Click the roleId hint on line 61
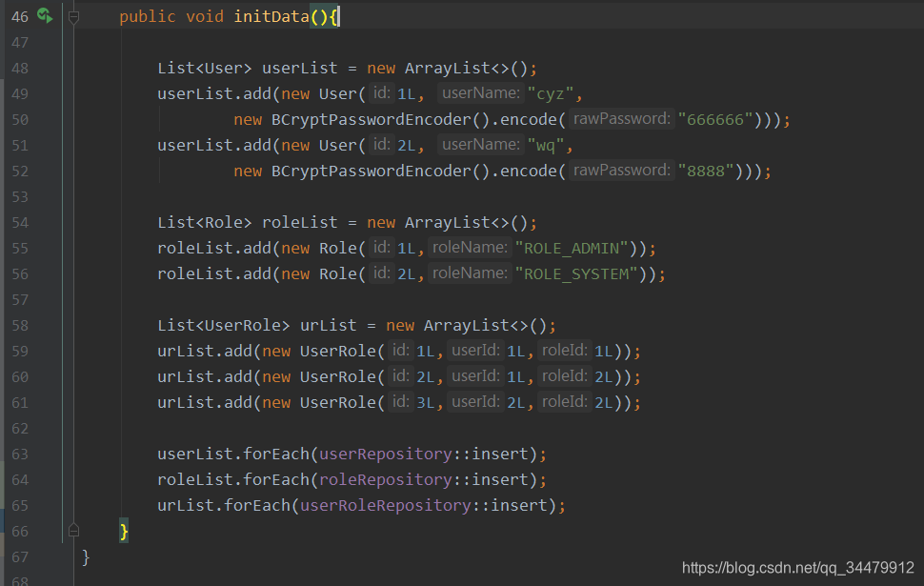Image resolution: width=924 pixels, height=586 pixels. click(x=565, y=402)
